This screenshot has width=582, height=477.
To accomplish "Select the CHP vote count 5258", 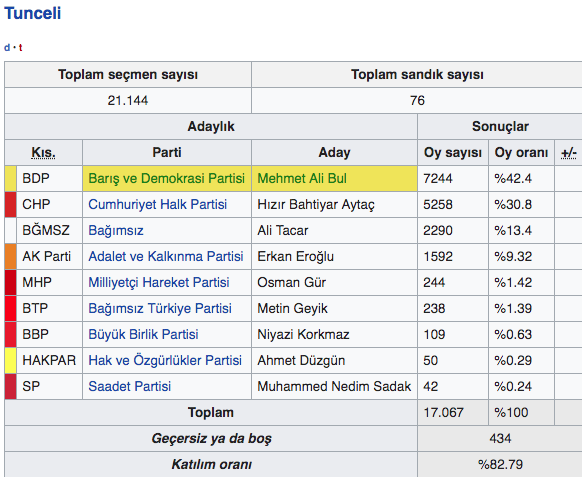I will (438, 205).
